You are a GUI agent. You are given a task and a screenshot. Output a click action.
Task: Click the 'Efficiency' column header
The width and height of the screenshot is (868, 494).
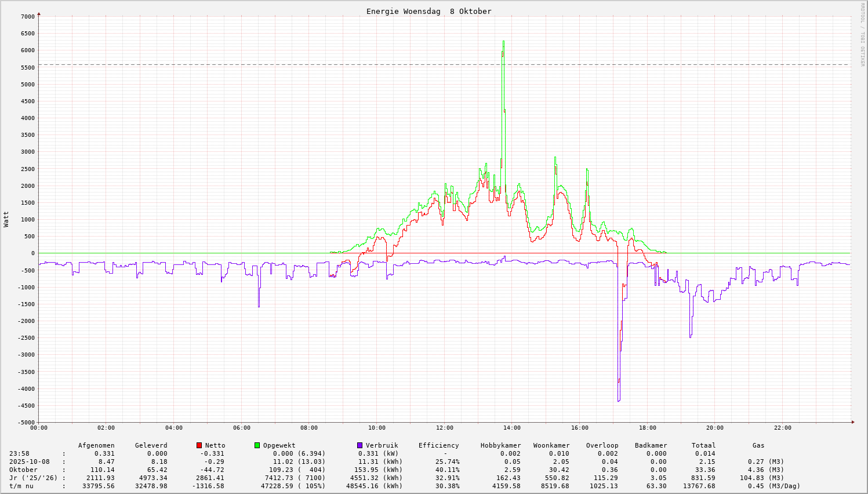pos(438,446)
